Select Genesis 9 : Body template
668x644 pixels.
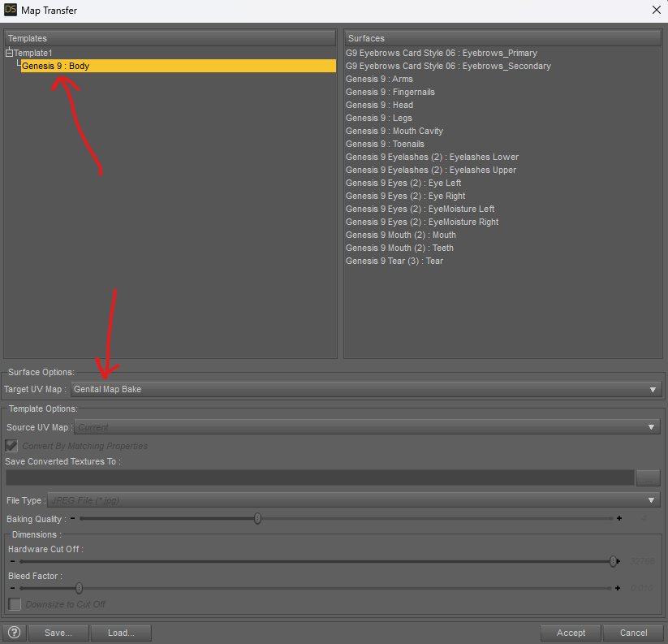pyautogui.click(x=179, y=66)
